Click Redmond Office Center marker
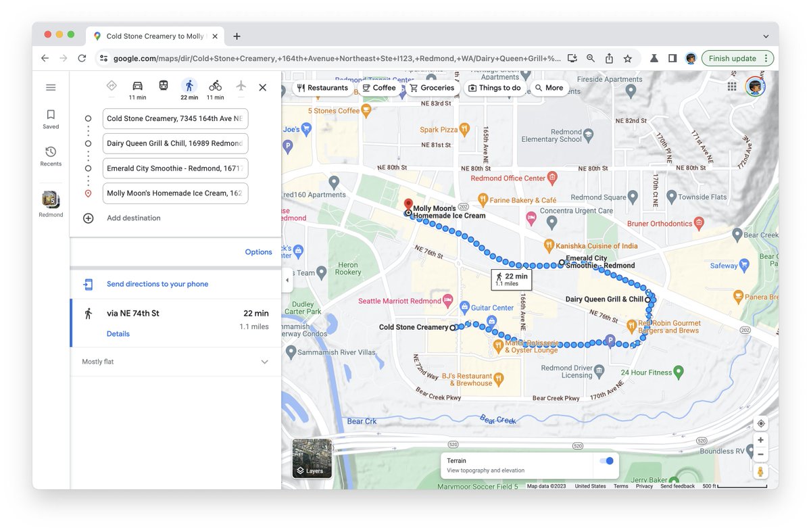The width and height of the screenshot is (811, 532). (552, 178)
